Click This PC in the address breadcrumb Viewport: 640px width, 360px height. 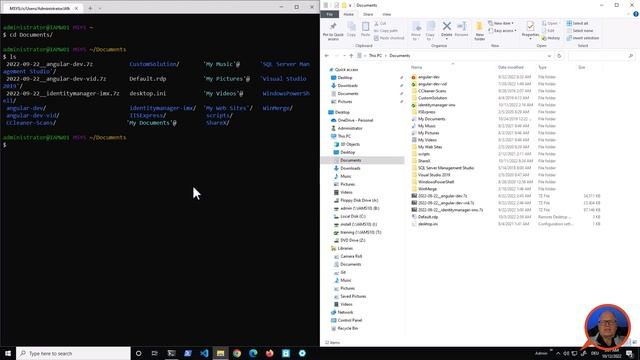tap(375, 56)
